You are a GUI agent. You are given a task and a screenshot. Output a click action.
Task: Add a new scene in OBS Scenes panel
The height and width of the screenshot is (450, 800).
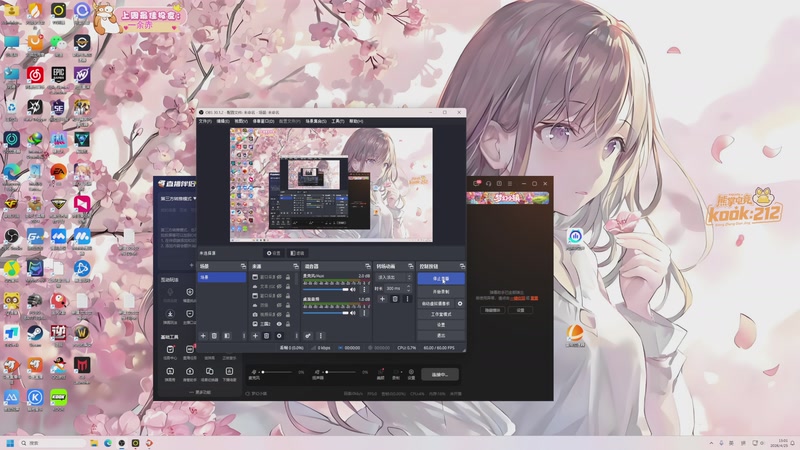[x=203, y=336]
